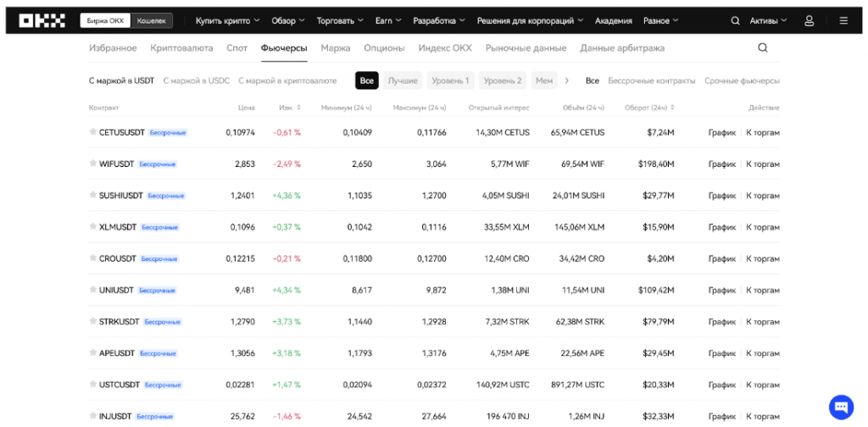Star SUSHIUSDT as favorite
868x427 pixels.
(93, 196)
